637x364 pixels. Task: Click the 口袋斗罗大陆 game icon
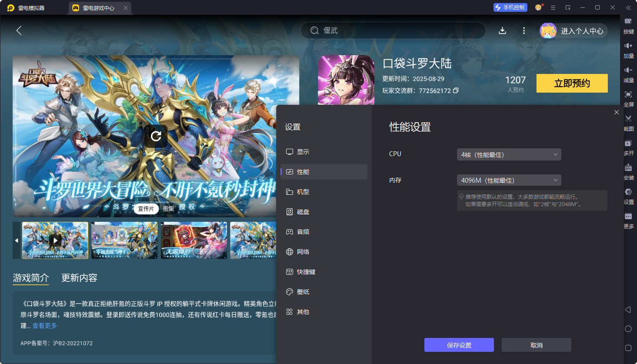pos(346,80)
